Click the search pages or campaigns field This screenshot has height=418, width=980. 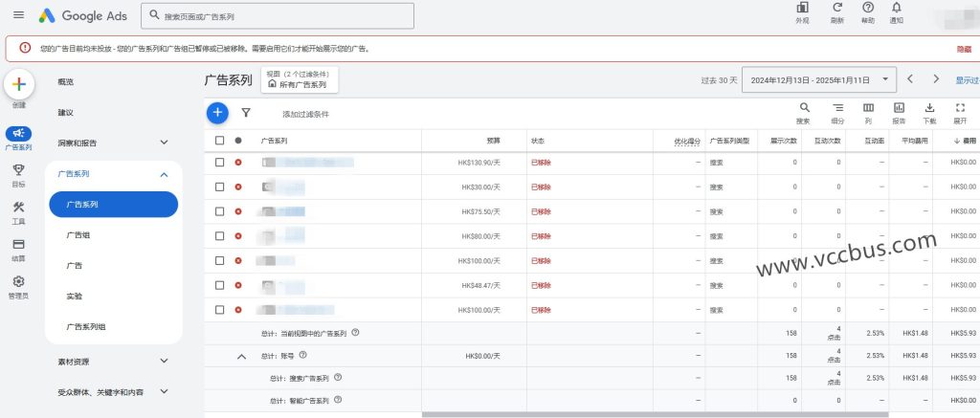point(278,16)
